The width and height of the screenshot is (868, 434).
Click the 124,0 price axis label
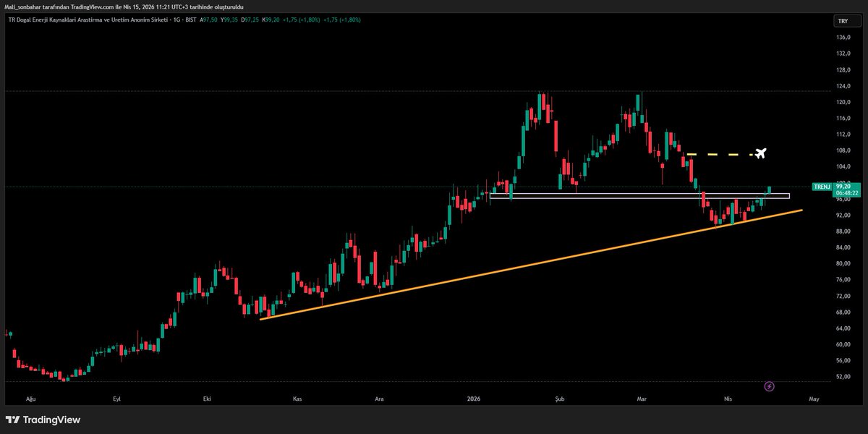pos(843,86)
